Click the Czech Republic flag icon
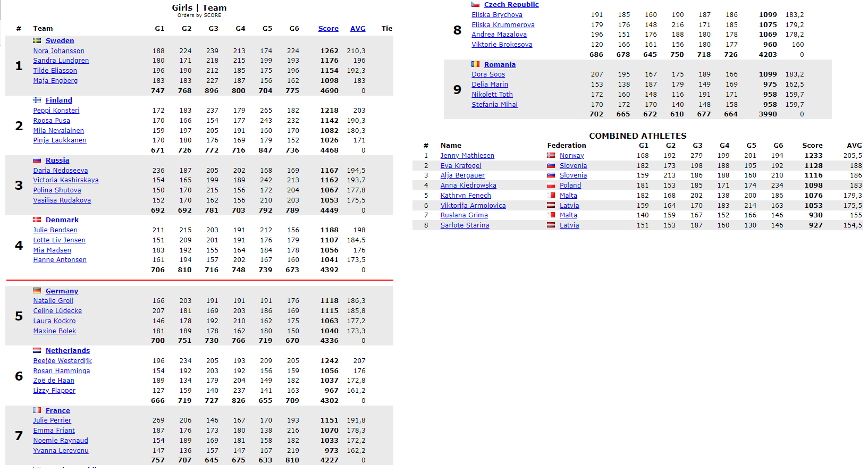Viewport: 868px width, 472px height. [x=476, y=5]
